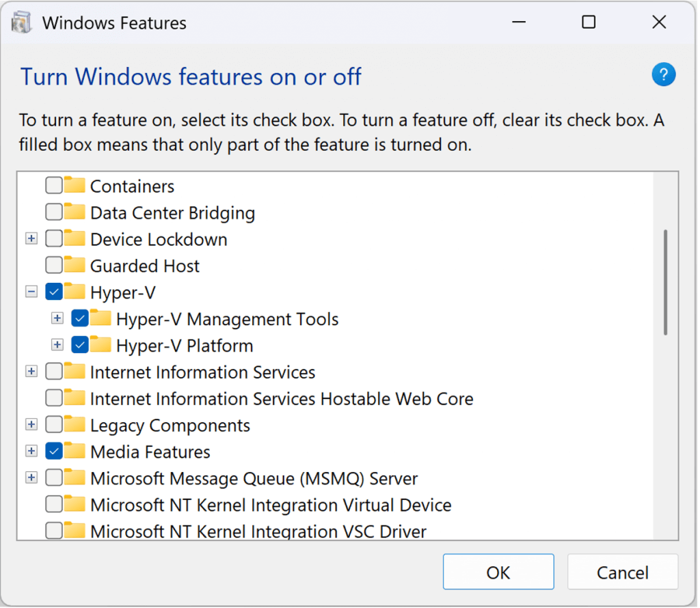Click the Windows Features title bar icon
The width and height of the screenshot is (700, 608).
coord(22,23)
